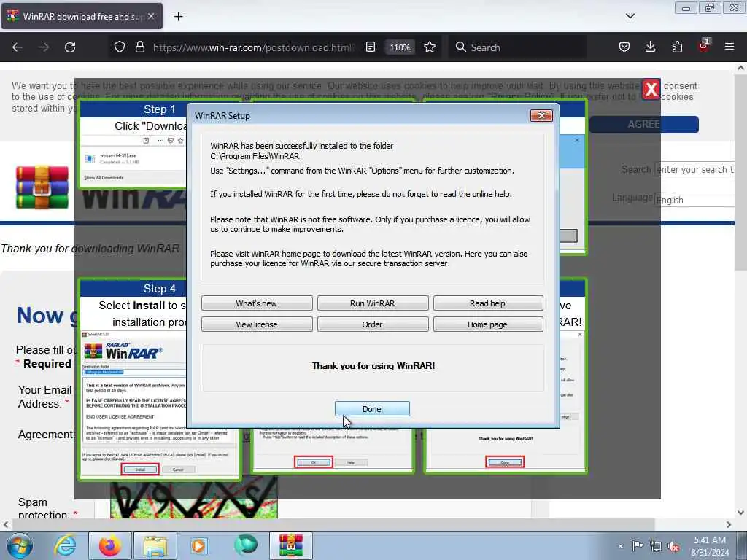Image resolution: width=747 pixels, height=560 pixels.
Task: Open the Windows Start menu
Action: (18, 545)
